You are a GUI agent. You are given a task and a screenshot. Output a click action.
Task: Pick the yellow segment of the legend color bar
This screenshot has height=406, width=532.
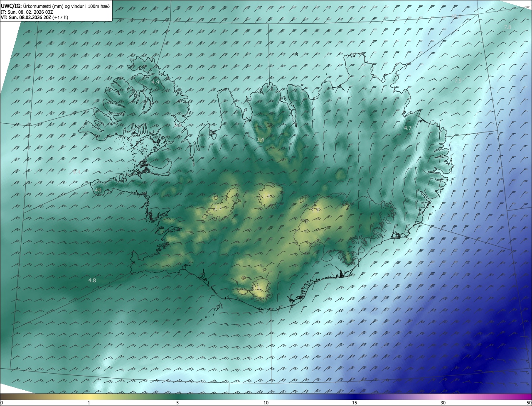click(x=89, y=396)
